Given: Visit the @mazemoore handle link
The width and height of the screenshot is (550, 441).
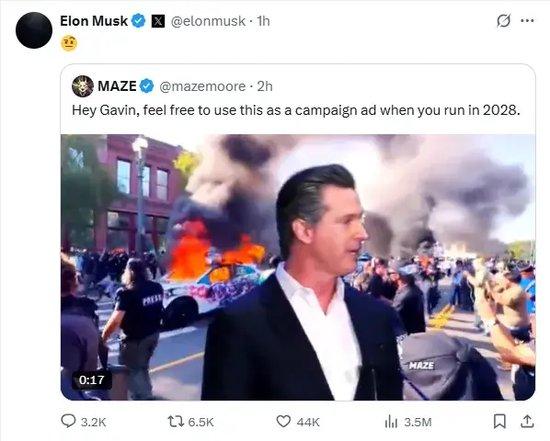Looking at the screenshot, I should (x=202, y=86).
